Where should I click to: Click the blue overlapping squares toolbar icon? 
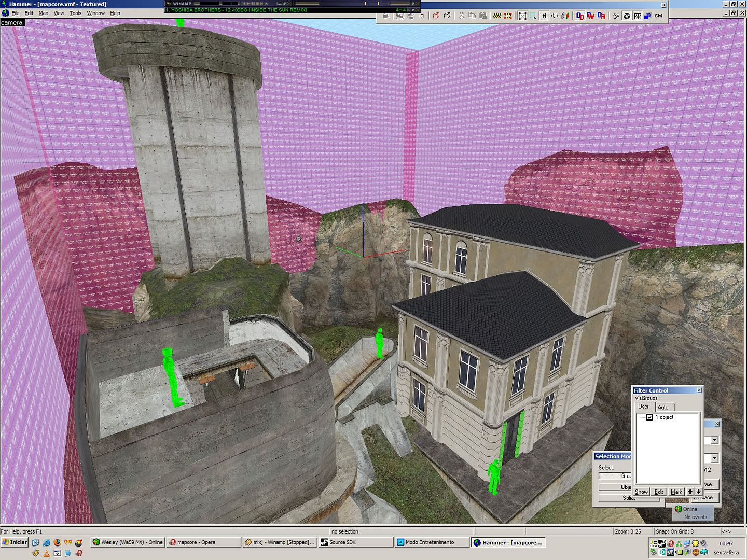(x=647, y=16)
